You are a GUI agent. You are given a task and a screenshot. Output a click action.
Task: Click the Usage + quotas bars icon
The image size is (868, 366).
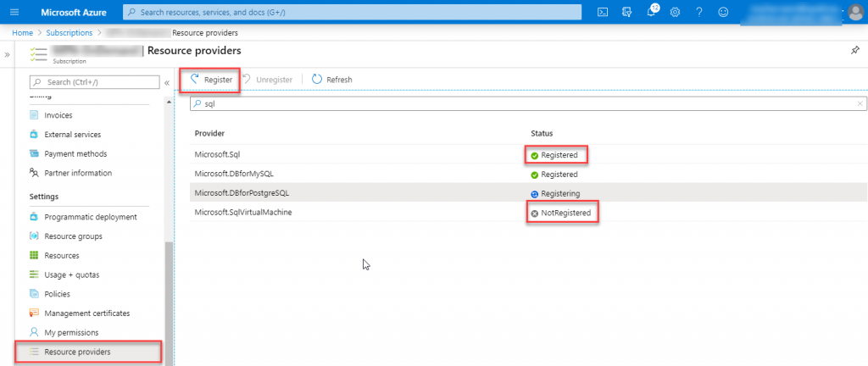pyautogui.click(x=34, y=274)
